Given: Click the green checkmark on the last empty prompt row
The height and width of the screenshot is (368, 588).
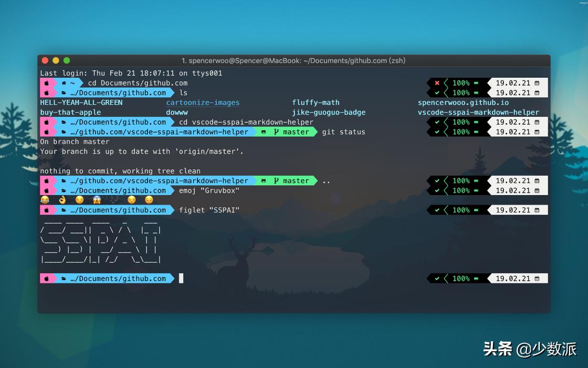Looking at the screenshot, I should 437,278.
